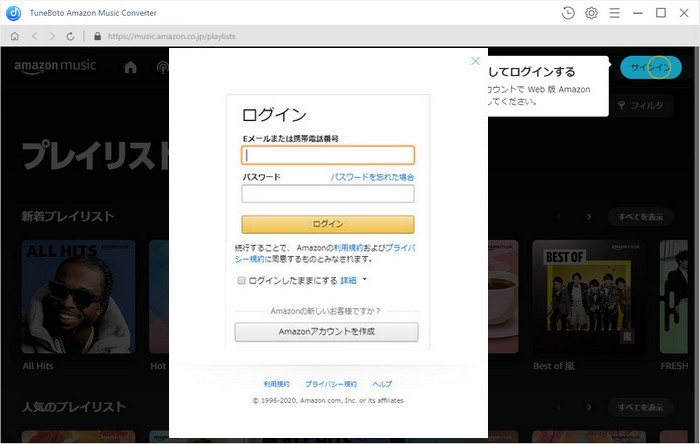Open the footer 利用規約 link
This screenshot has width=700, height=444.
(277, 384)
